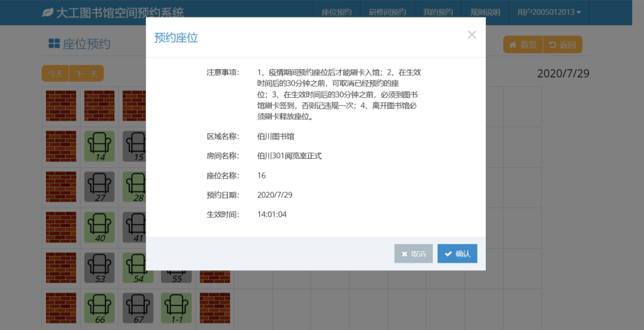
Task: Select green seat 66
Action: pyautogui.click(x=100, y=308)
